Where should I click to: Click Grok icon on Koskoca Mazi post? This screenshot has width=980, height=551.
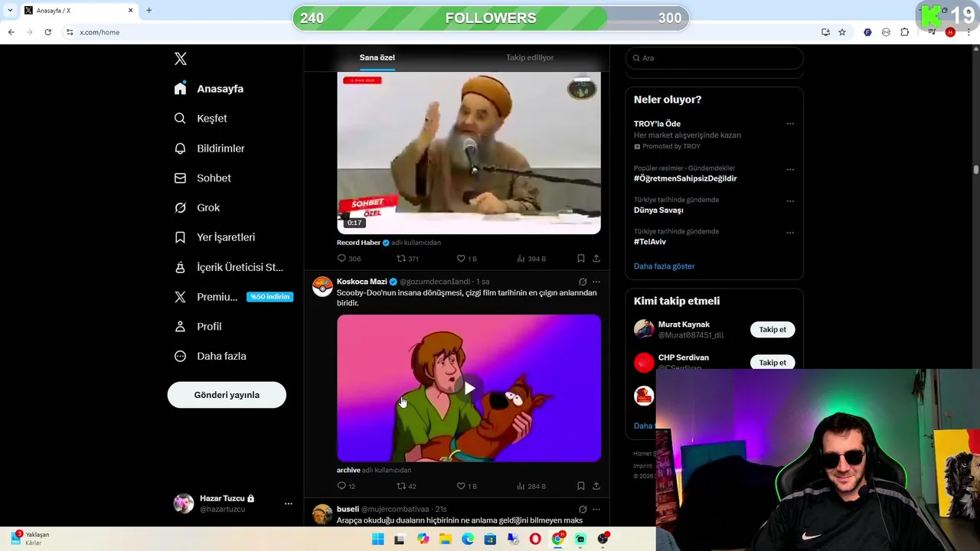coord(583,282)
